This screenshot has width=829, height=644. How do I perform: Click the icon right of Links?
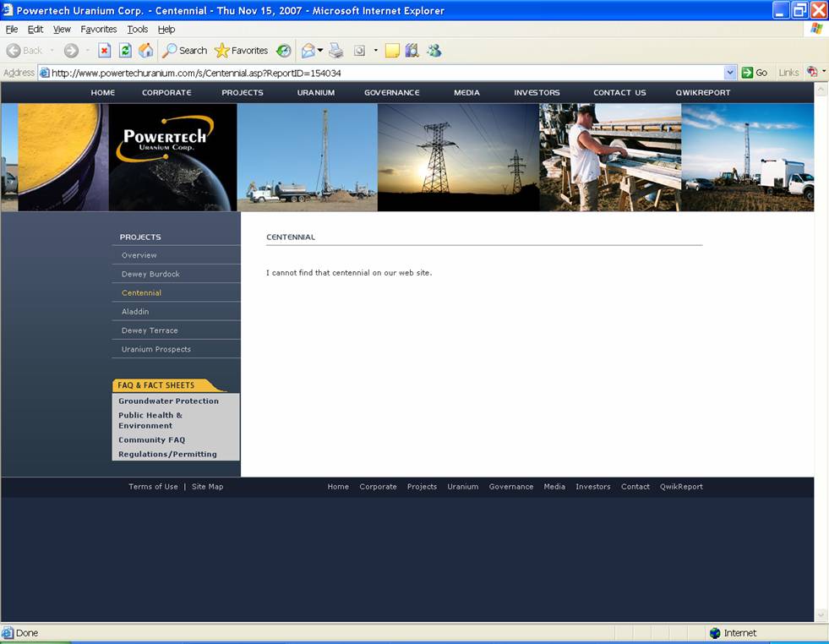coord(812,73)
